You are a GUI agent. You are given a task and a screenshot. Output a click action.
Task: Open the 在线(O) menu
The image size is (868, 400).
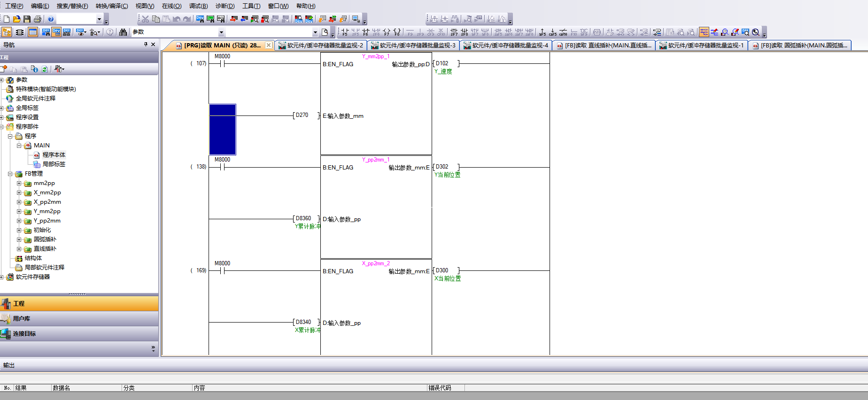click(171, 6)
